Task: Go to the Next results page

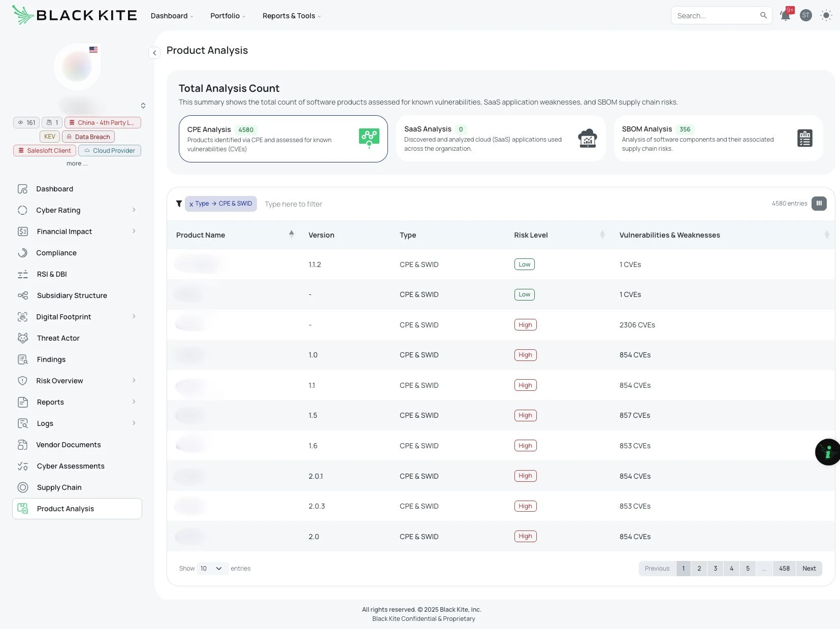Action: pyautogui.click(x=808, y=569)
